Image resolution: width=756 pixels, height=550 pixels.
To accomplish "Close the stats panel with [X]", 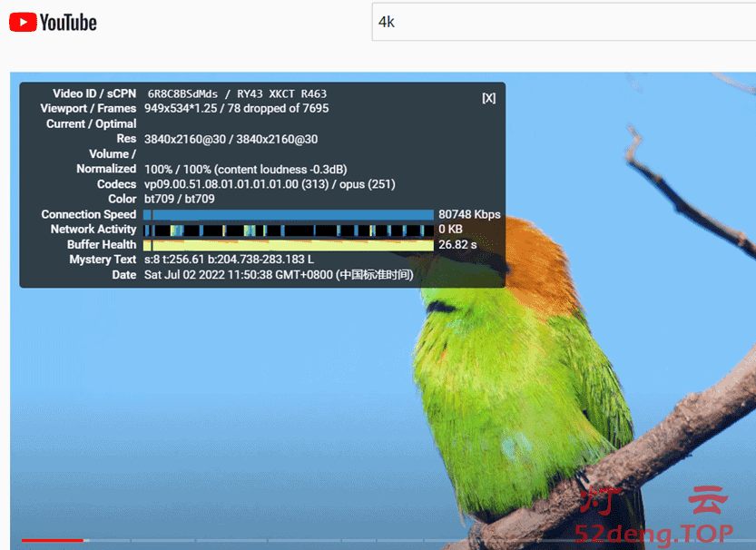I will coord(488,98).
